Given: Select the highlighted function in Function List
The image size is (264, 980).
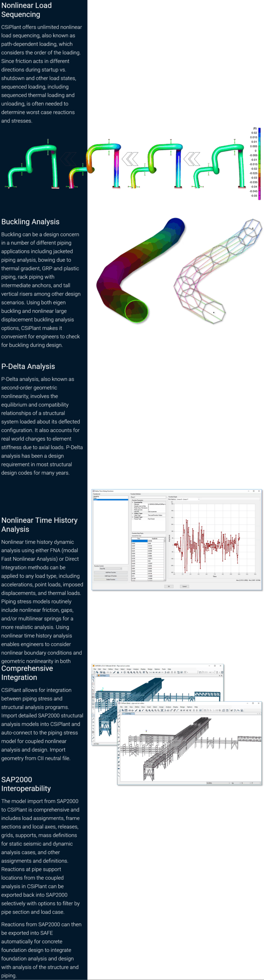Looking at the screenshot, I should tap(110, 500).
